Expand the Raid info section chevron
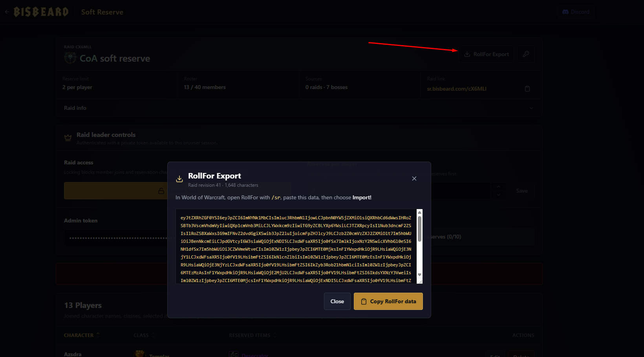 click(x=531, y=108)
